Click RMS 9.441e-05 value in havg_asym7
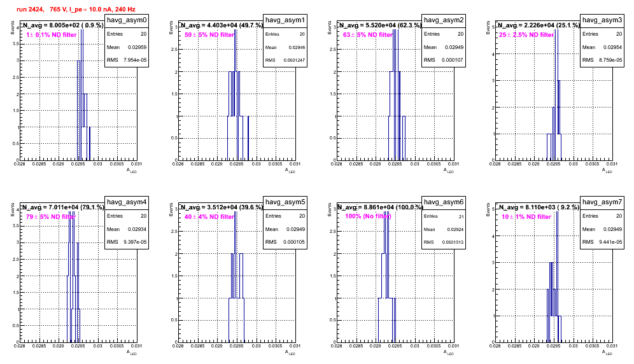This screenshot has height=364, width=634. click(x=610, y=242)
